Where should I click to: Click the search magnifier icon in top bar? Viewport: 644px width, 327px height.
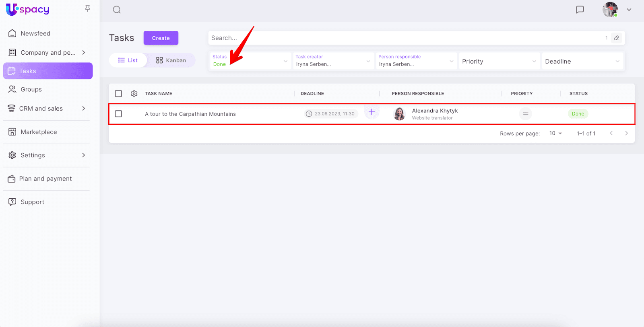pos(117,10)
